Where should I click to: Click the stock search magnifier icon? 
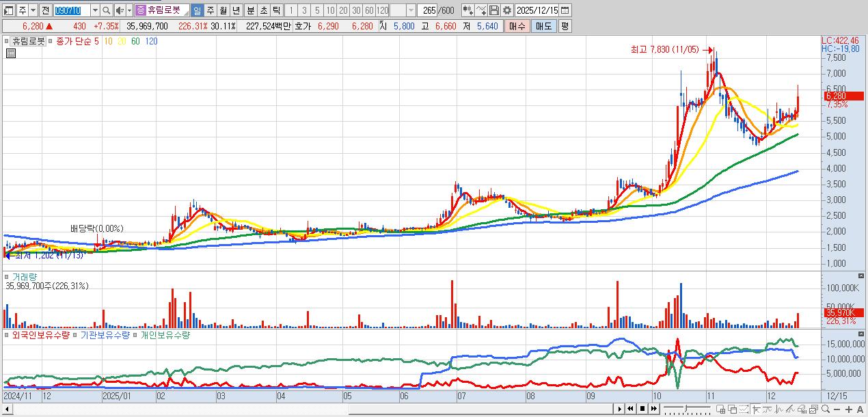tap(107, 10)
